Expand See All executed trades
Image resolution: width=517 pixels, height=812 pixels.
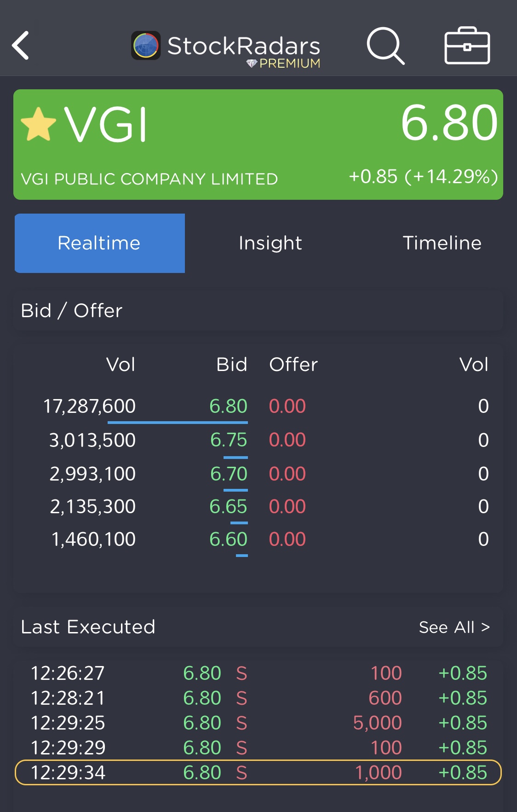[454, 627]
